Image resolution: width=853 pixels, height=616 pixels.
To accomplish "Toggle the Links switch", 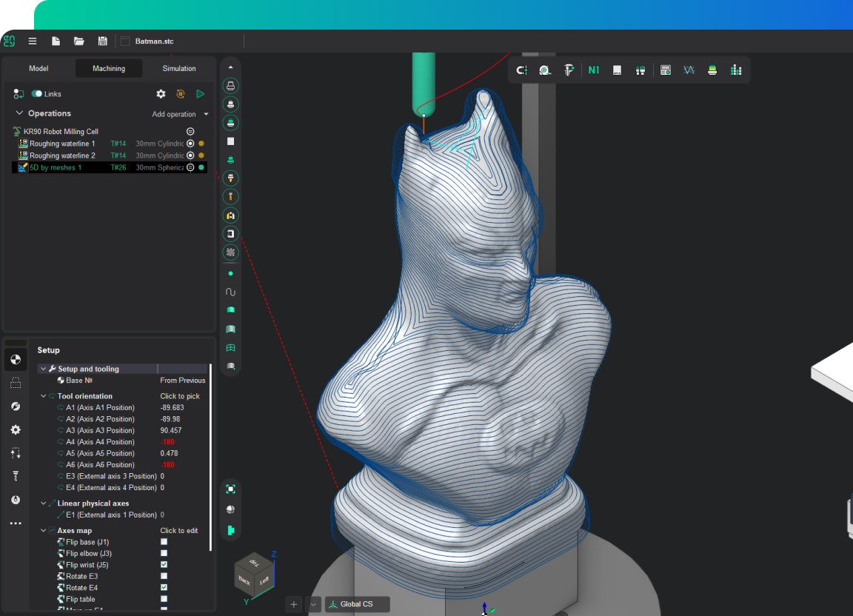I will click(37, 94).
